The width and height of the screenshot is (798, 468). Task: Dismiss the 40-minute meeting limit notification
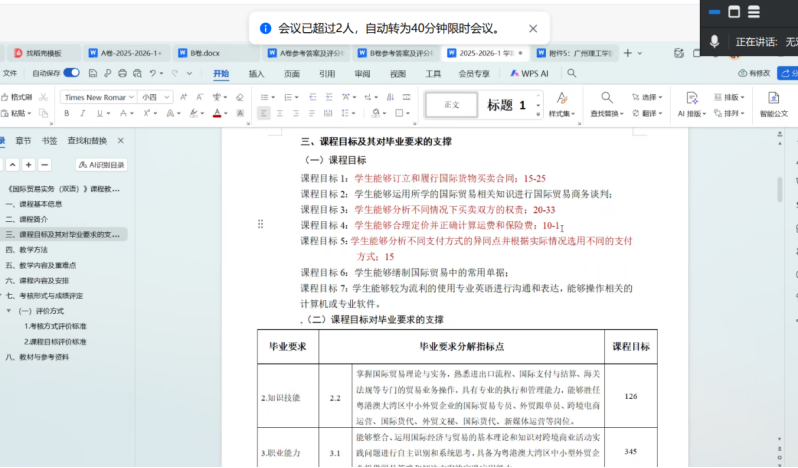533,29
